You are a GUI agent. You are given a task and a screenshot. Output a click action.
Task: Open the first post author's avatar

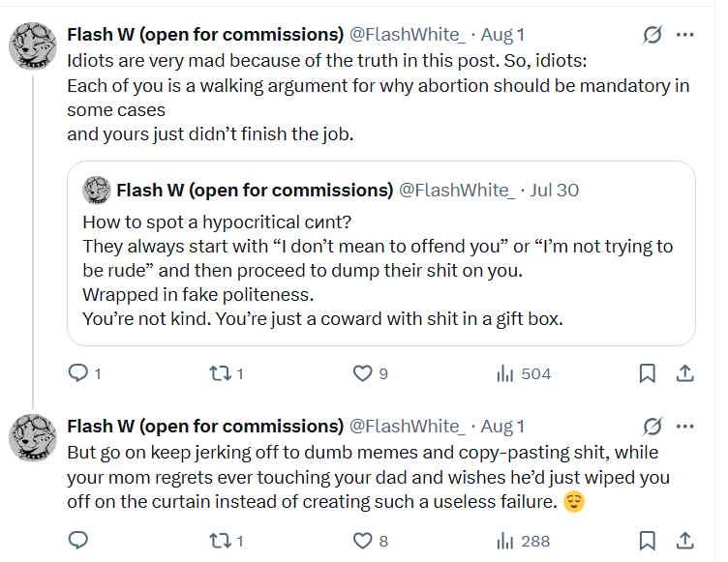(33, 46)
